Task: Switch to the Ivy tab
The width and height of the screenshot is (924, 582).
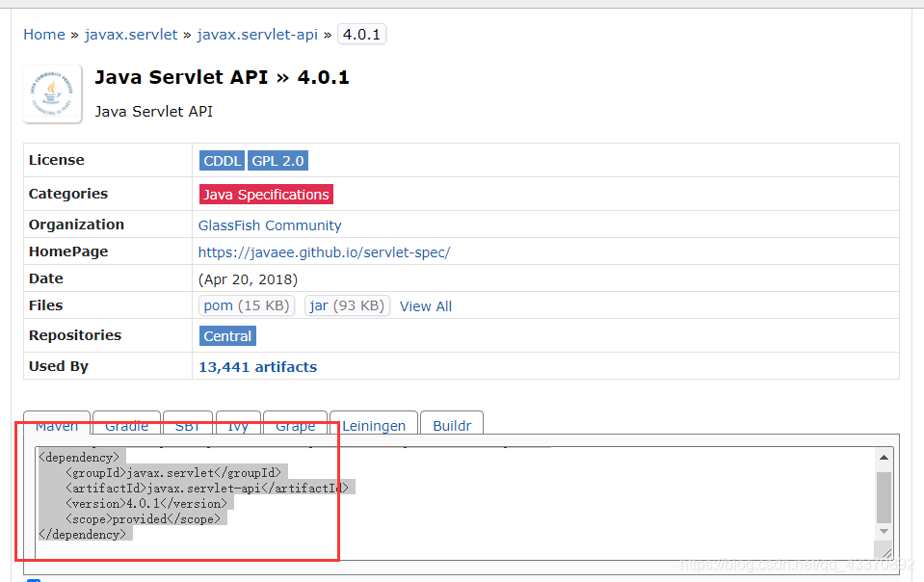Action: 238,423
